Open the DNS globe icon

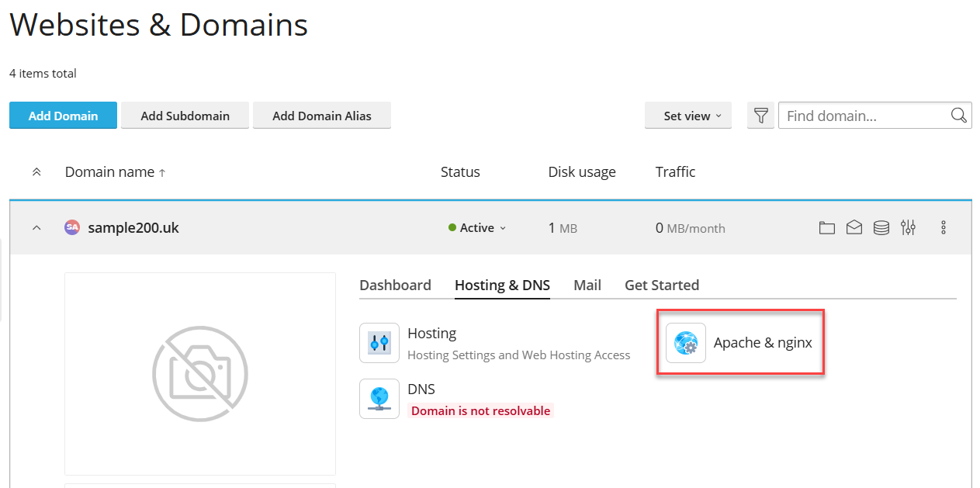point(379,399)
